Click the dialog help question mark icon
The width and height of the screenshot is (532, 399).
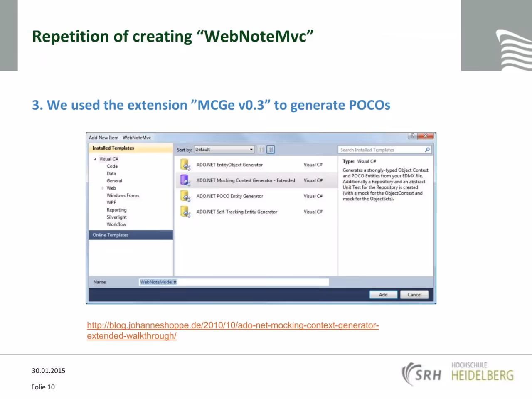tap(412, 136)
